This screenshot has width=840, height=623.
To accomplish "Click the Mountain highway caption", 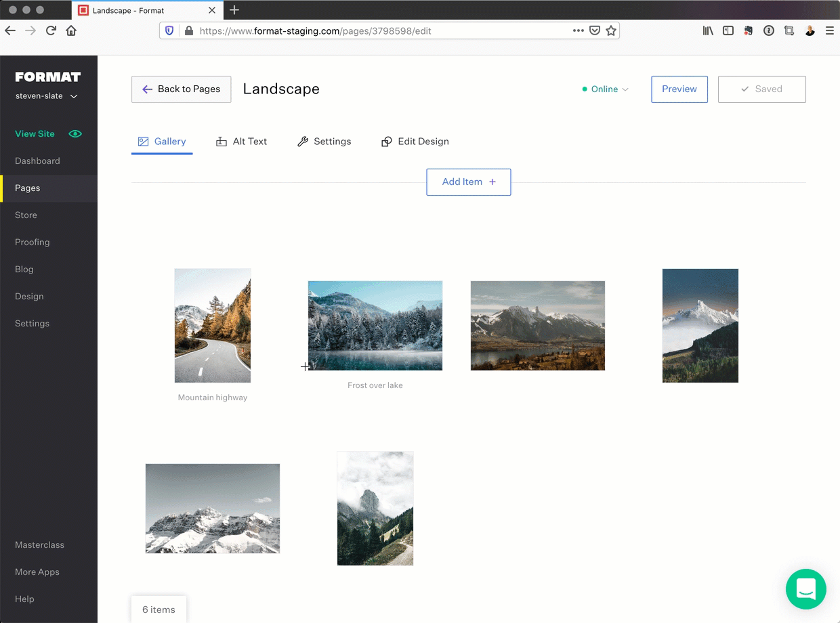I will coord(213,398).
